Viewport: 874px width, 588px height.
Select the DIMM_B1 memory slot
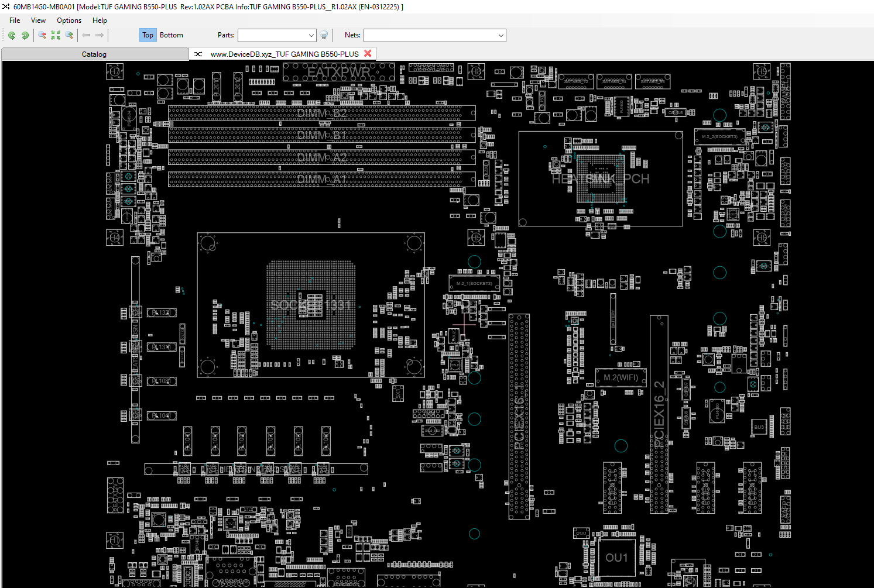[x=322, y=135]
